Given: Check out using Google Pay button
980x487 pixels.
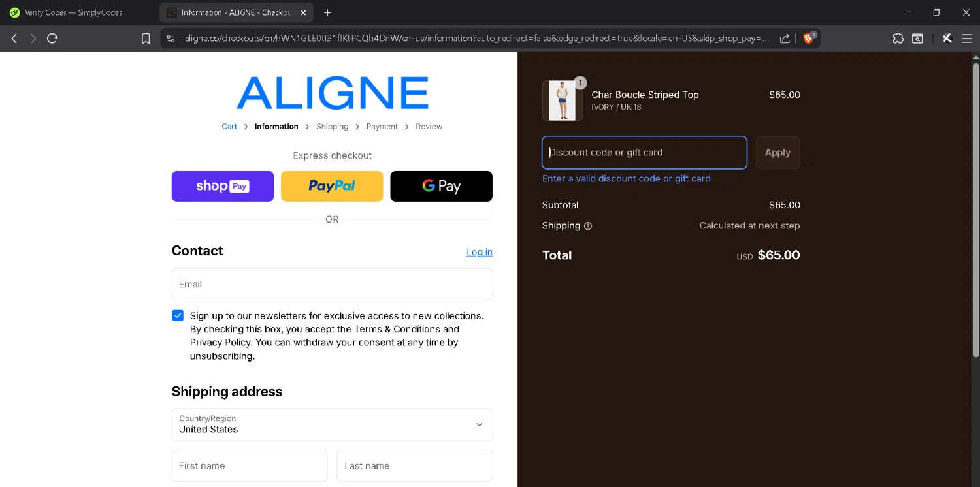Looking at the screenshot, I should 442,186.
